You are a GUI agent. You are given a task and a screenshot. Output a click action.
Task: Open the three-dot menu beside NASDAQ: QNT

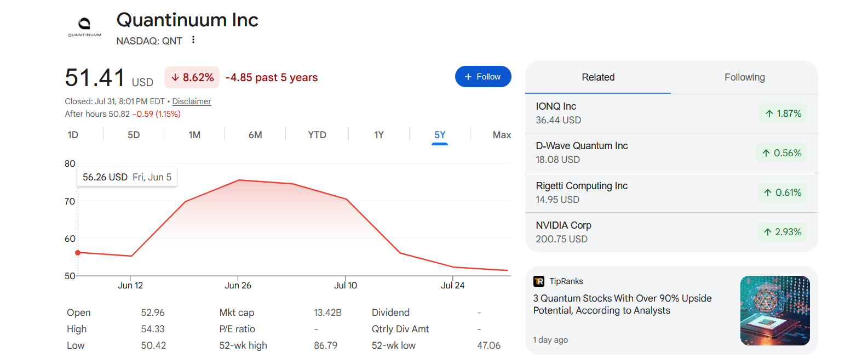[193, 40]
